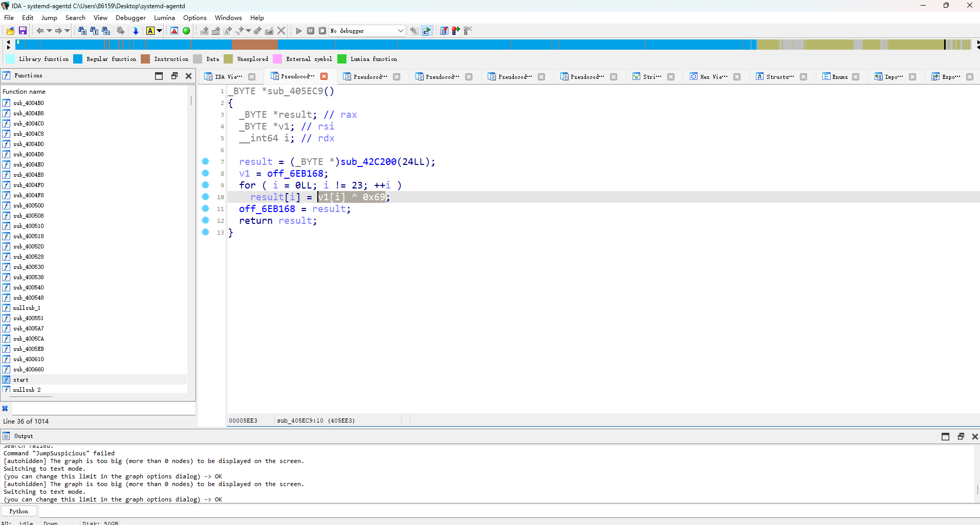Click the Functions panel header icon
Screen dimensions: 980x525
(x=6, y=75)
